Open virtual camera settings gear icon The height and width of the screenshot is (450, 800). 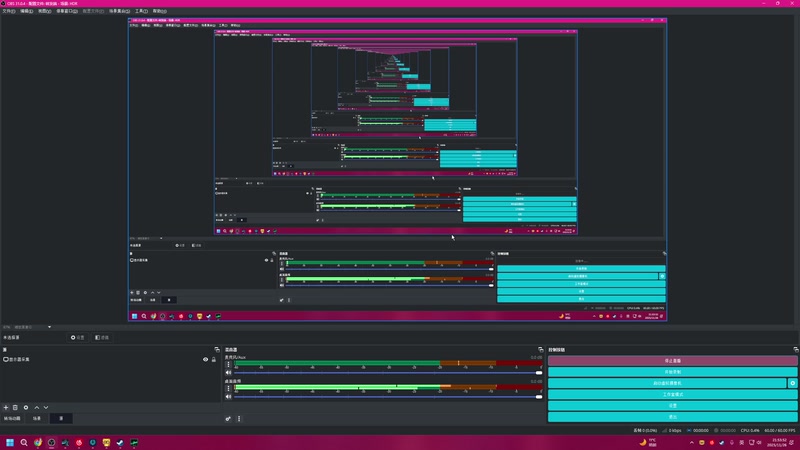[792, 383]
